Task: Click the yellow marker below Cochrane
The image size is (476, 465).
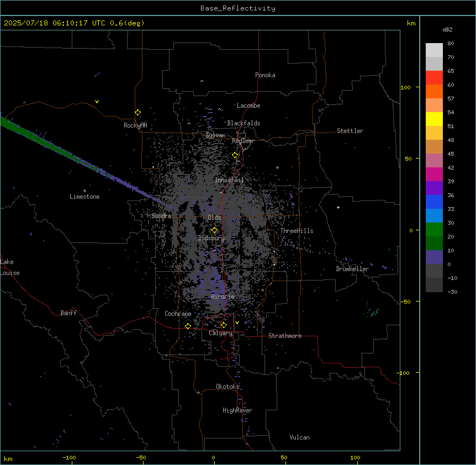Action: [x=188, y=326]
